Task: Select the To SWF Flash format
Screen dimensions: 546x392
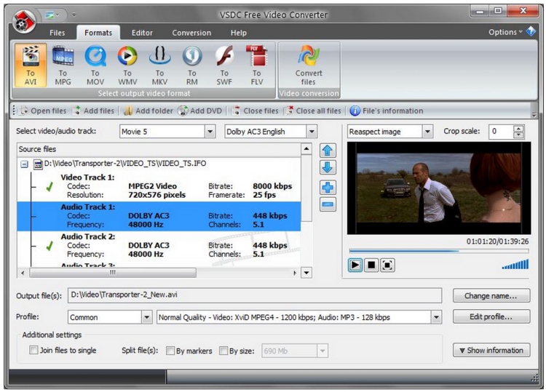Action: click(224, 65)
